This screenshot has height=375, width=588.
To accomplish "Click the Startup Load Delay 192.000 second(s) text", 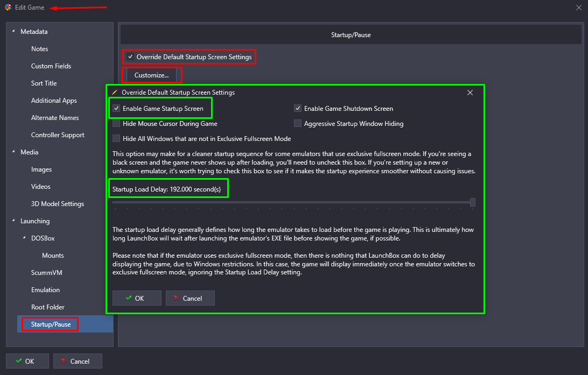I will 166,189.
